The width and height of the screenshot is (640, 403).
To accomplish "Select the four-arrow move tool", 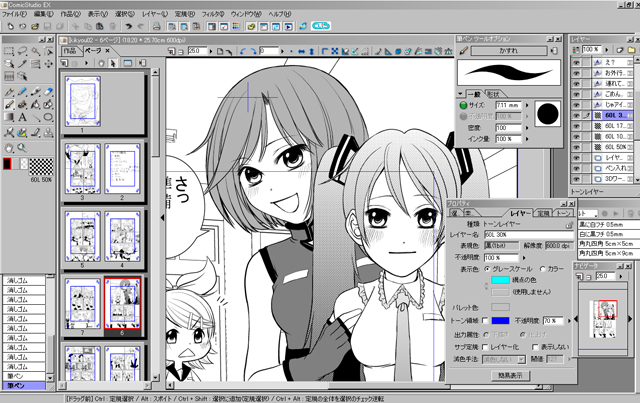I will click(x=49, y=64).
